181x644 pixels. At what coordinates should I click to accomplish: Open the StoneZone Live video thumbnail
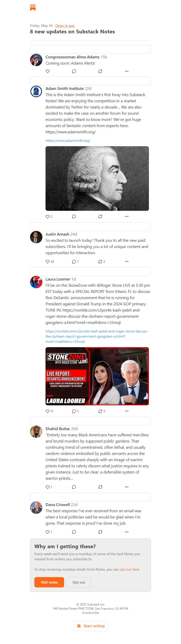[97, 376]
